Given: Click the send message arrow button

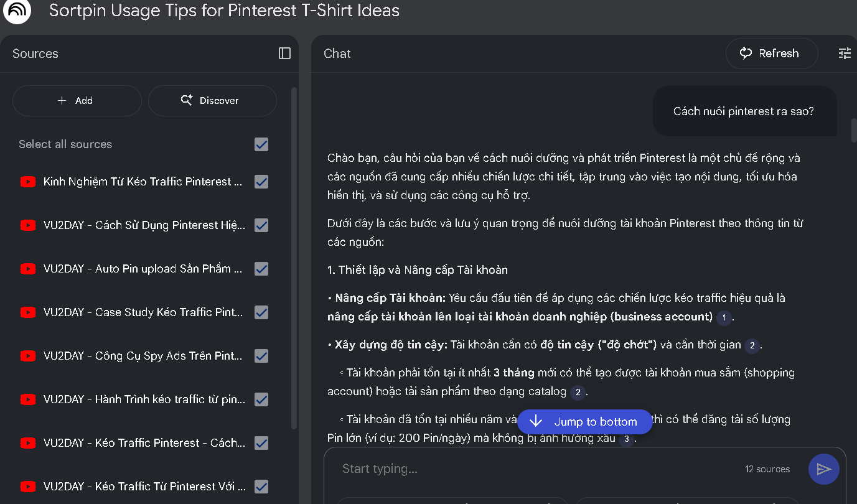Looking at the screenshot, I should pyautogui.click(x=823, y=469).
